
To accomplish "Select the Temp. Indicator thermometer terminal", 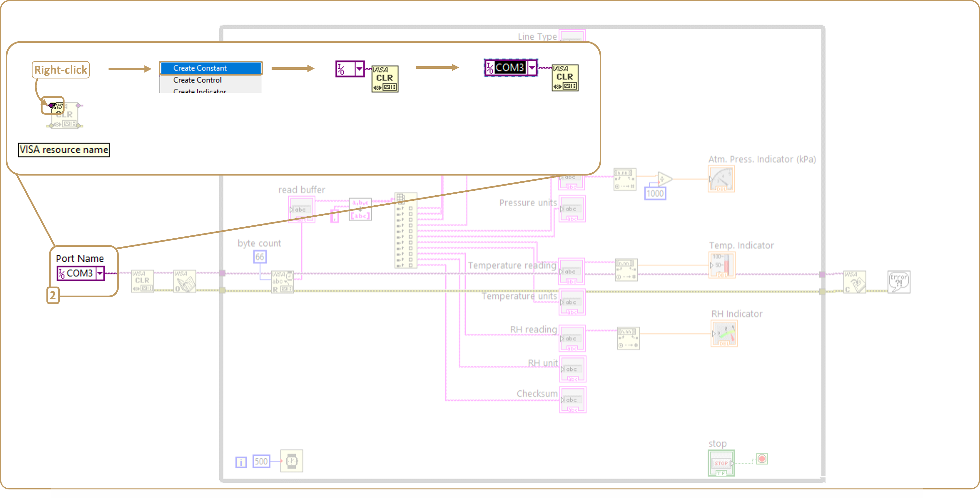I will (722, 266).
